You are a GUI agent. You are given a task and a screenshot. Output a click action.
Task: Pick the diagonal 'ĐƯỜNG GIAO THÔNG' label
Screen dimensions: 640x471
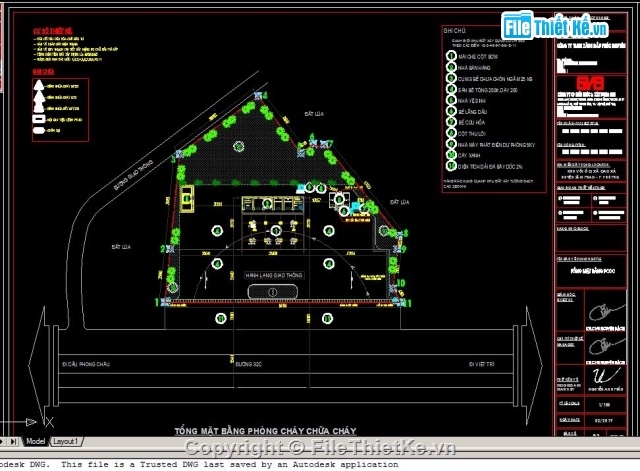(x=133, y=175)
